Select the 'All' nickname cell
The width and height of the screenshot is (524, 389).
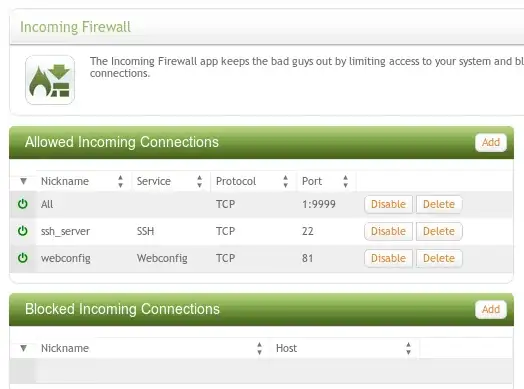[47, 204]
